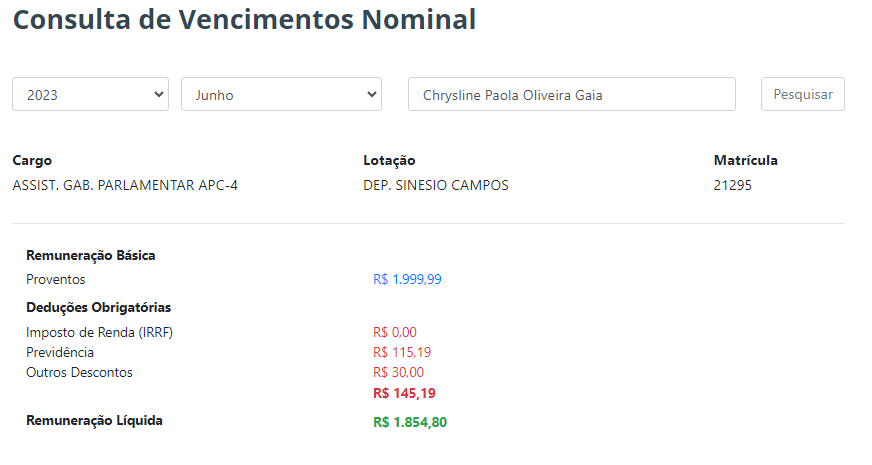872x465 pixels.
Task: Click the Cargo column label
Action: pyautogui.click(x=32, y=160)
